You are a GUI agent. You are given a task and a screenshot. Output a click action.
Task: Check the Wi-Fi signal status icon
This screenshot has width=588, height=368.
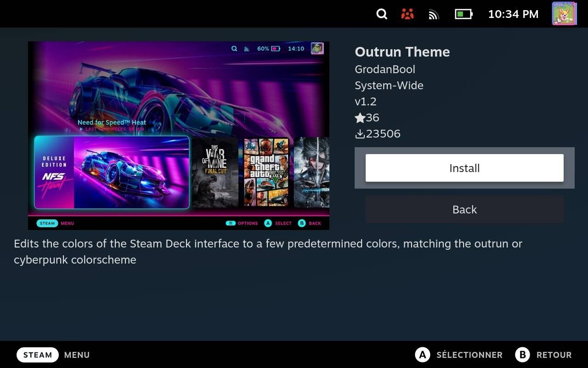click(x=434, y=15)
